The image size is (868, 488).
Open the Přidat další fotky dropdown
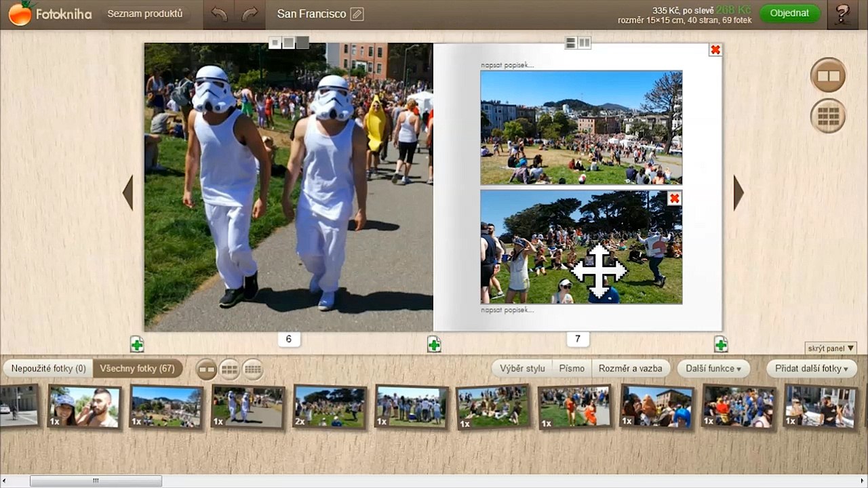point(812,369)
